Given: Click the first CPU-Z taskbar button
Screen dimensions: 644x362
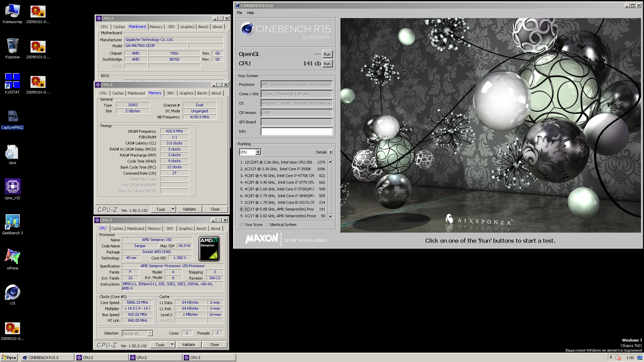Looking at the screenshot, I should pos(102,358).
